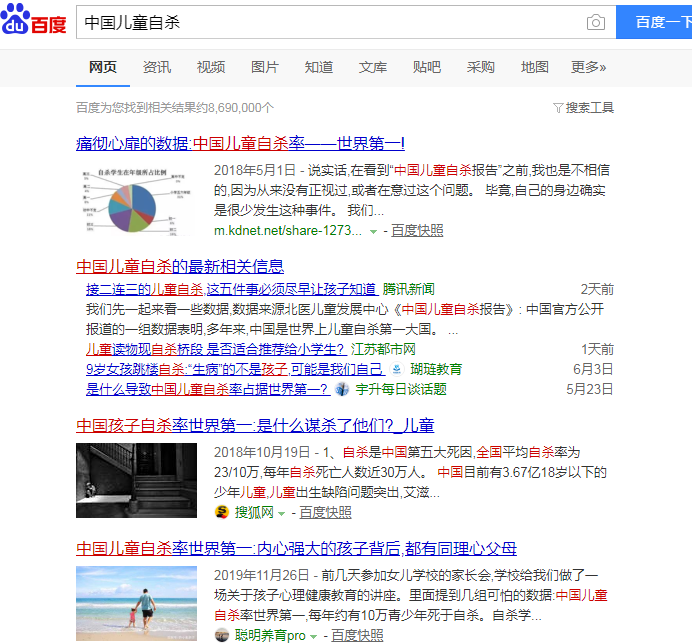This screenshot has height=644, width=692.
Task: Click the 宇升每日谈话题 avatar icon
Action: coord(342,389)
